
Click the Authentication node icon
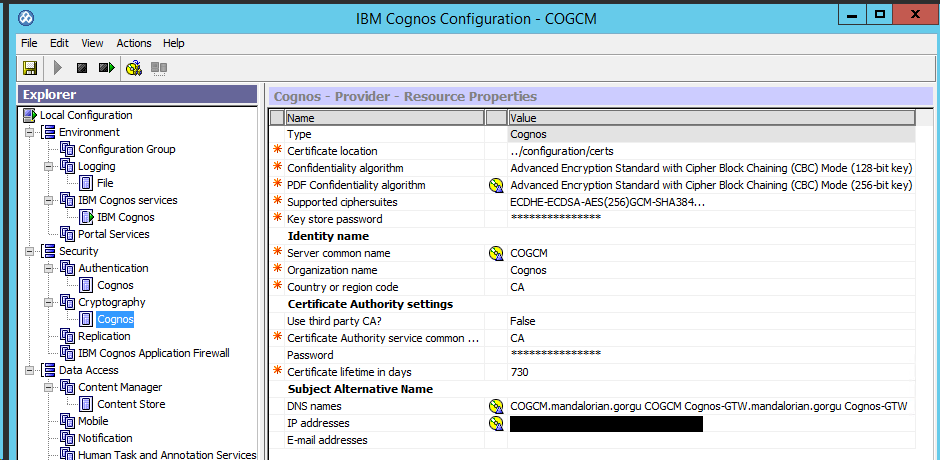coord(67,268)
